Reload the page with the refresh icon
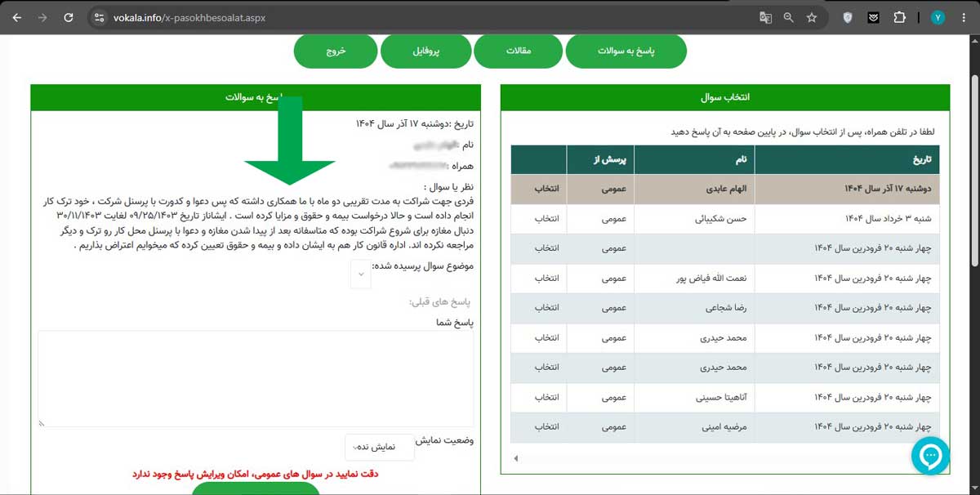 (x=69, y=17)
